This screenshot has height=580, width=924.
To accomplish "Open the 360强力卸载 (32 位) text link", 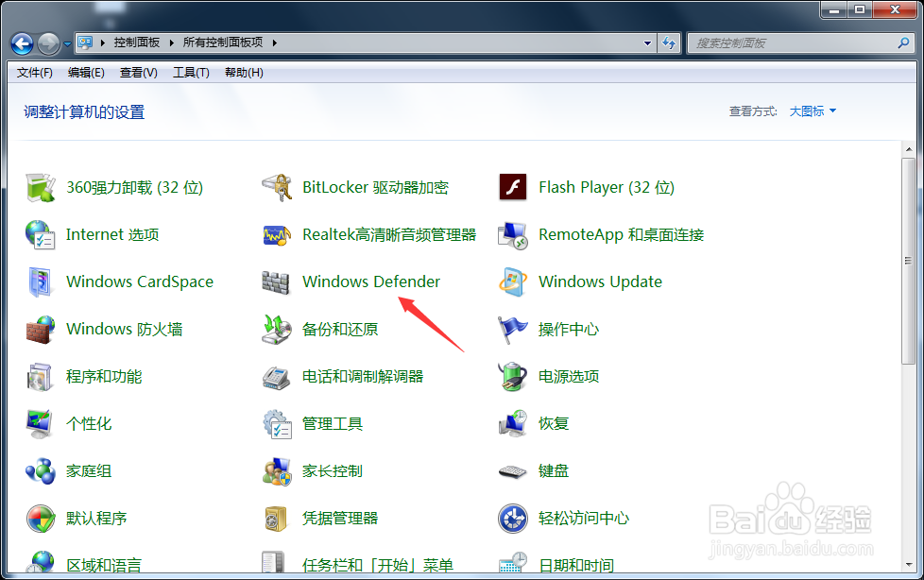I will [x=134, y=187].
